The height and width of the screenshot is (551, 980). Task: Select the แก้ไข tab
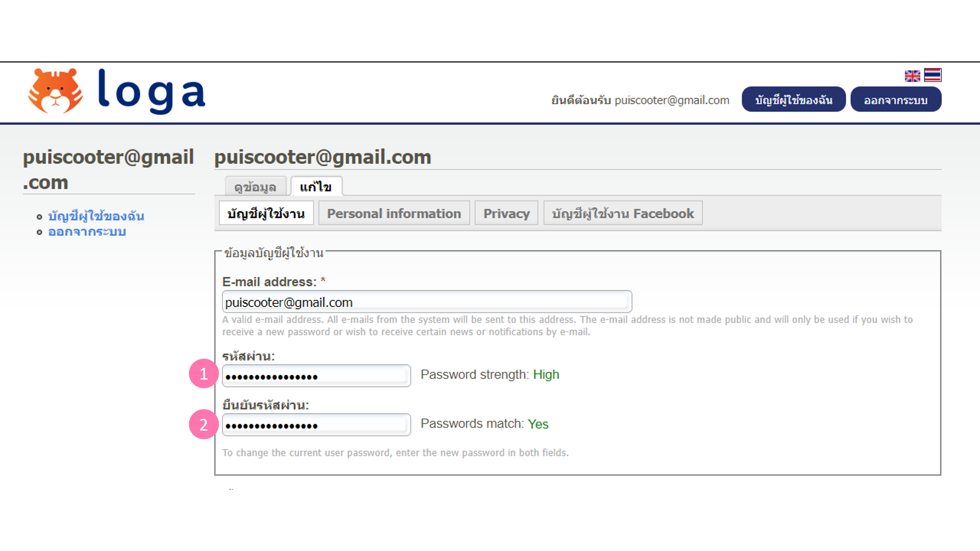pos(316,187)
